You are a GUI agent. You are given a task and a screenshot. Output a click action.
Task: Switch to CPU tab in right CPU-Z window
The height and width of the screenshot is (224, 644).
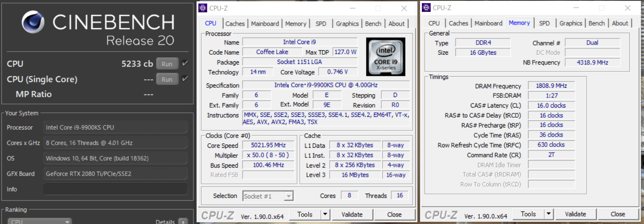[434, 23]
